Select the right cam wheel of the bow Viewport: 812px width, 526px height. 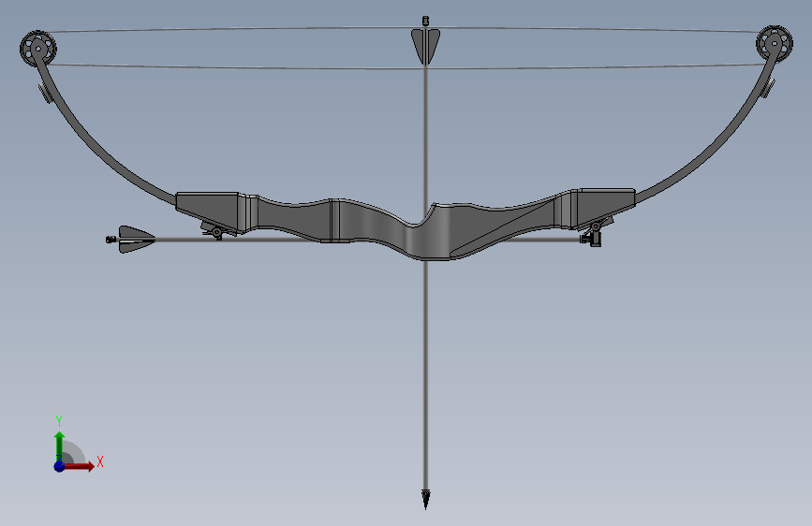pos(775,43)
